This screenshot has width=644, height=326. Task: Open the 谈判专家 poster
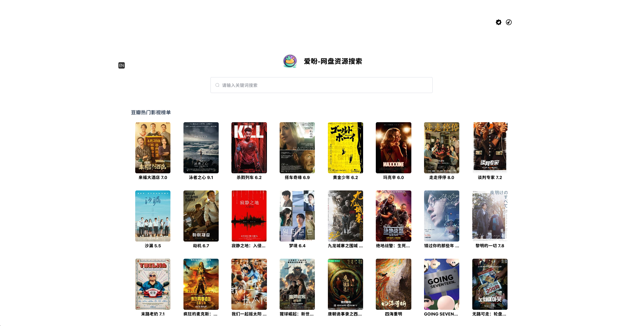tap(490, 148)
